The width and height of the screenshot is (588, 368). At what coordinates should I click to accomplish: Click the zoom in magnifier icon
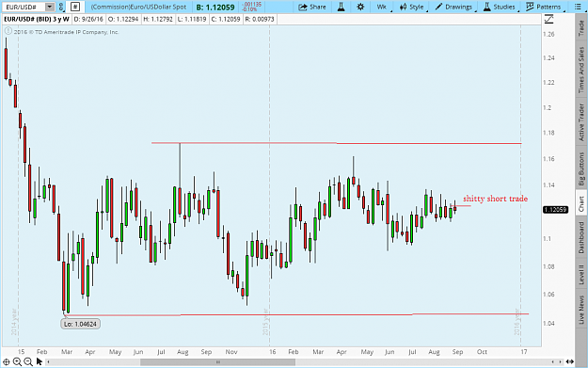pyautogui.click(x=17, y=362)
